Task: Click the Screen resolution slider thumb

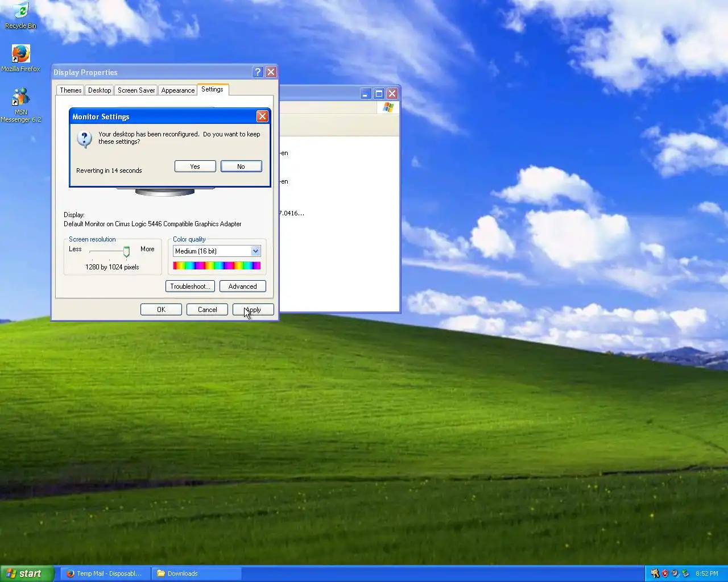Action: (126, 251)
